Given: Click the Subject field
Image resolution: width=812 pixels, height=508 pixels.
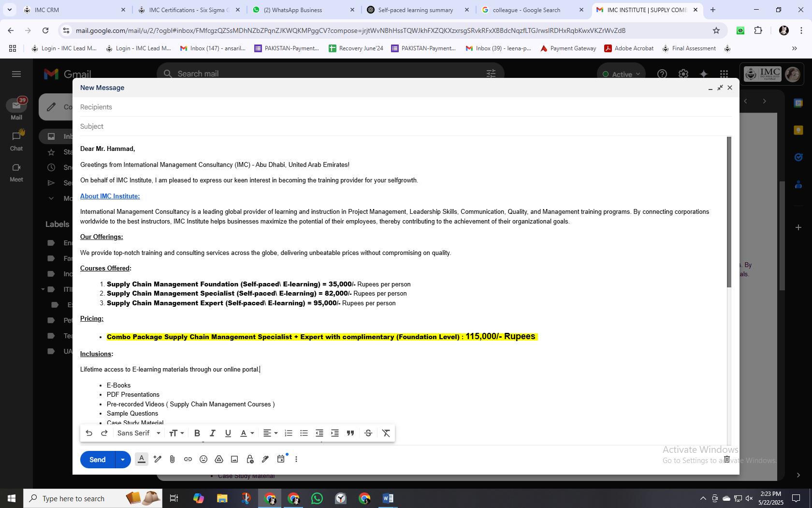Looking at the screenshot, I should pos(406,126).
